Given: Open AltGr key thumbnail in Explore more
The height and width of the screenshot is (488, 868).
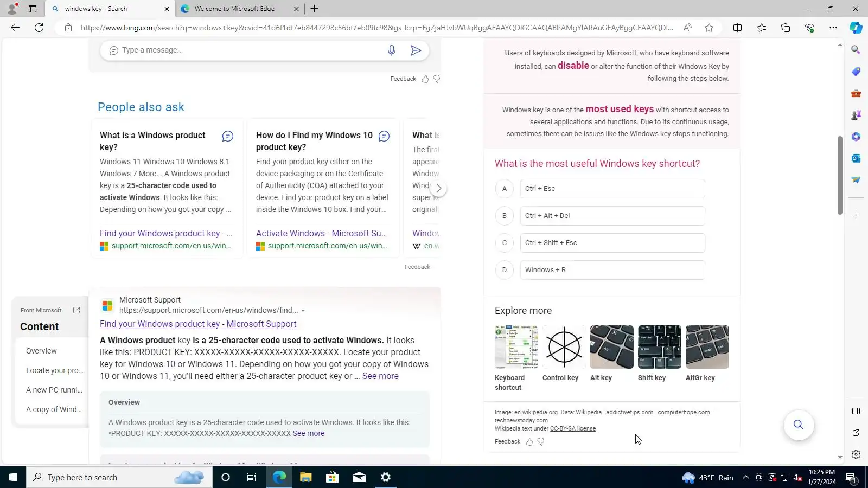Looking at the screenshot, I should [707, 347].
